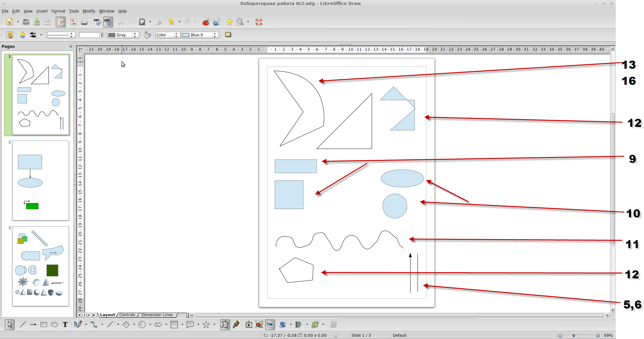The height and width of the screenshot is (339, 644).
Task: Select slide 2 thumbnail in Pages panel
Action: click(40, 180)
